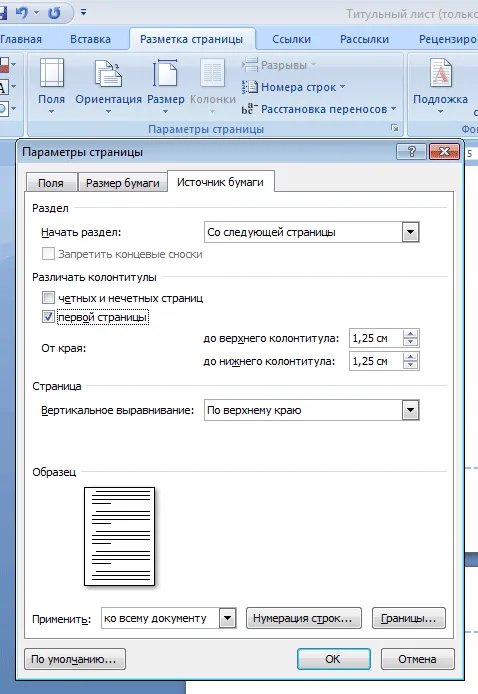This screenshot has width=478, height=694.
Task: Click the Границы button
Action: click(x=409, y=618)
